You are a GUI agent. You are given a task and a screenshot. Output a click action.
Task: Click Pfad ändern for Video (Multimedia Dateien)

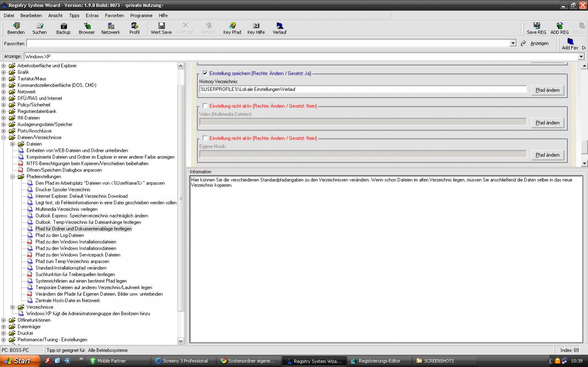pos(548,122)
